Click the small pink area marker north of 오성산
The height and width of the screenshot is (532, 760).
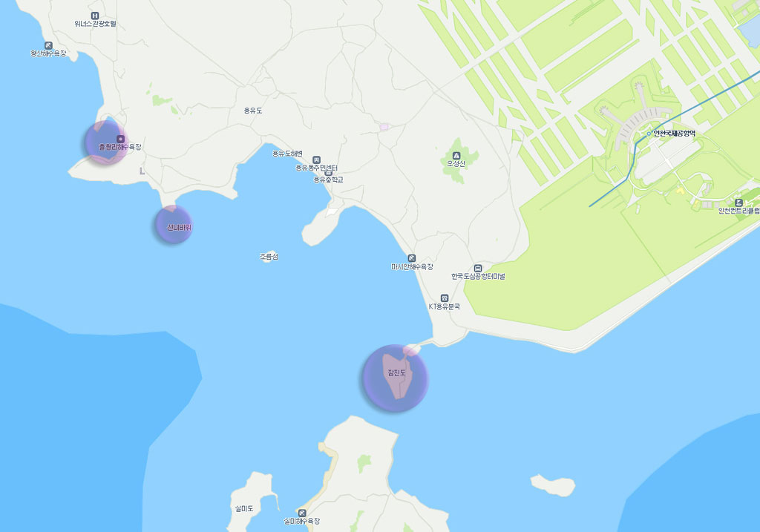384,127
